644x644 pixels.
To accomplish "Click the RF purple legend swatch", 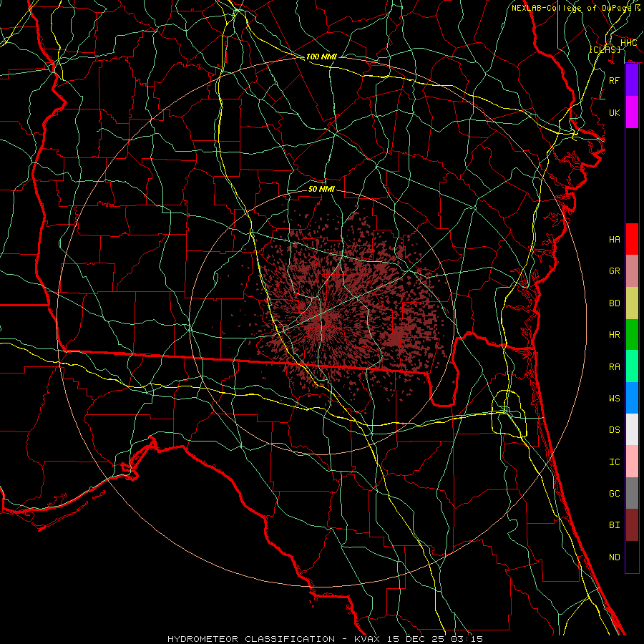I will pyautogui.click(x=632, y=80).
